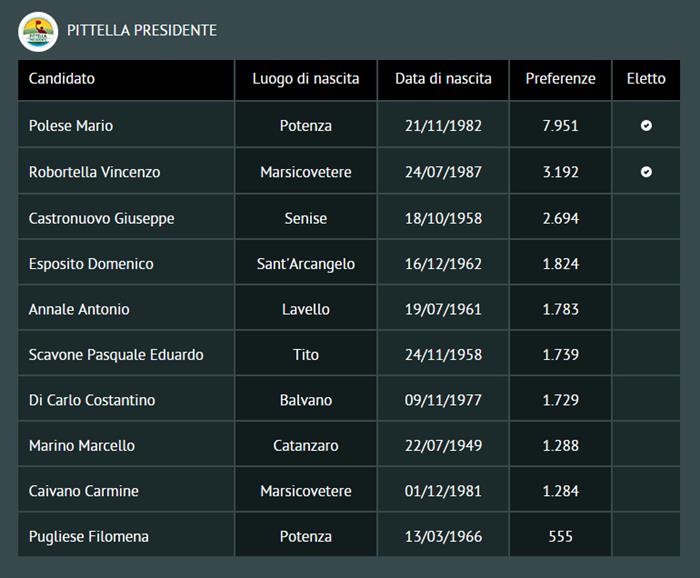
Task: Select the Candidato column header
Action: [x=62, y=79]
